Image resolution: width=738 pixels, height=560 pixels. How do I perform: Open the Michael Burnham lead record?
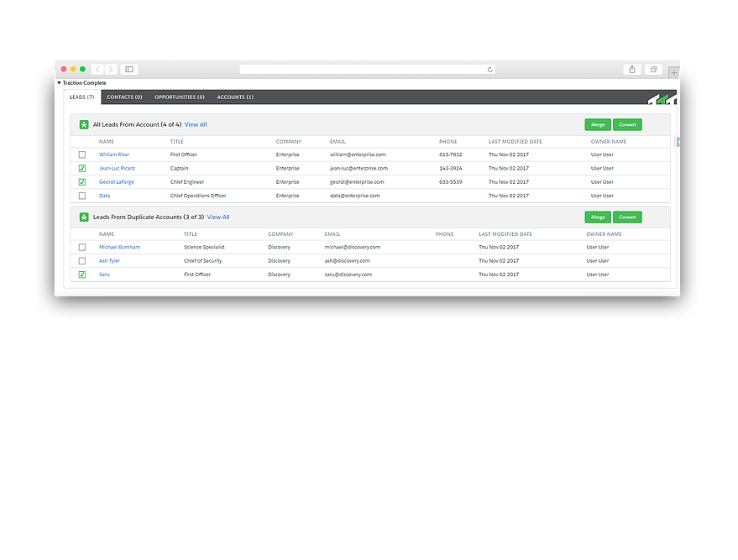(x=119, y=247)
